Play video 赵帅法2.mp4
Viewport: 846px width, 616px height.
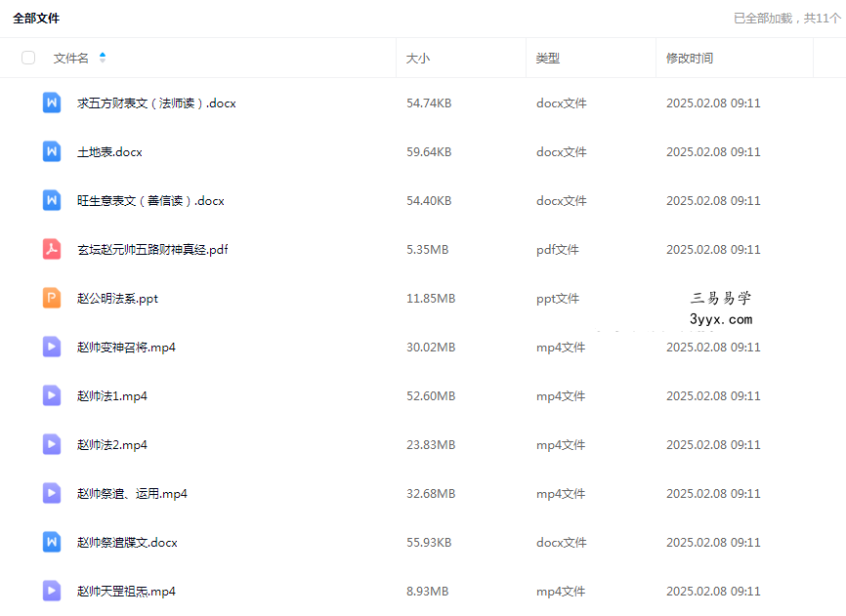112,444
